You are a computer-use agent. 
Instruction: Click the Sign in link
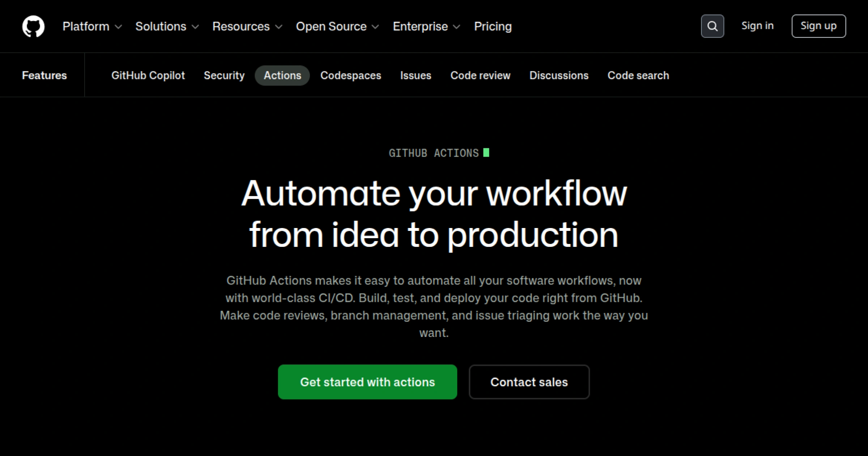click(757, 26)
